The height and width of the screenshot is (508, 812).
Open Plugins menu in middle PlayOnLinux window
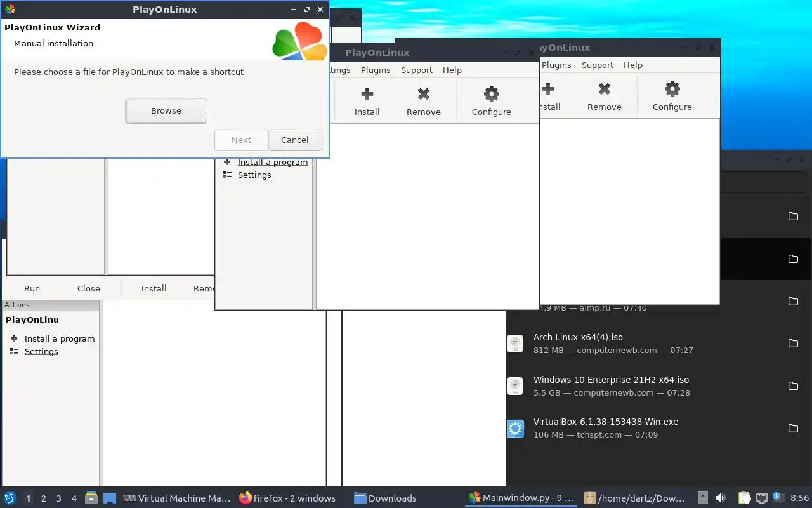[x=376, y=70]
